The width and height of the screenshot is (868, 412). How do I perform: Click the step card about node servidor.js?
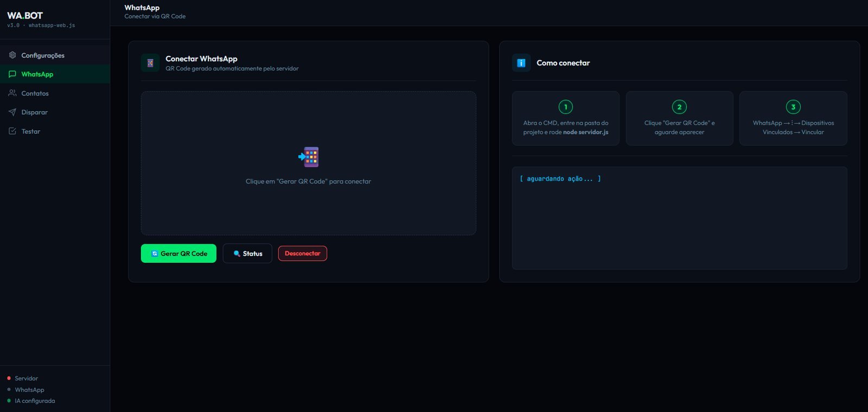point(566,118)
